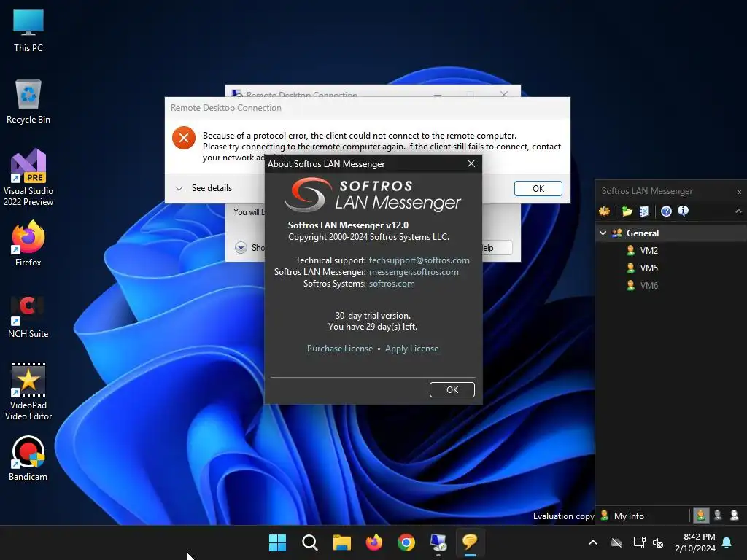Open taskbar Search
The height and width of the screenshot is (560, 747).
309,542
